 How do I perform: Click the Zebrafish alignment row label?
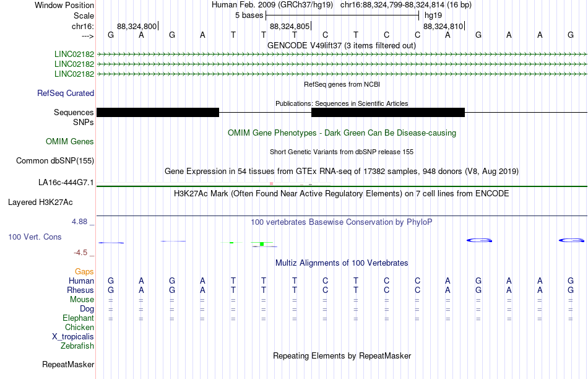77,346
